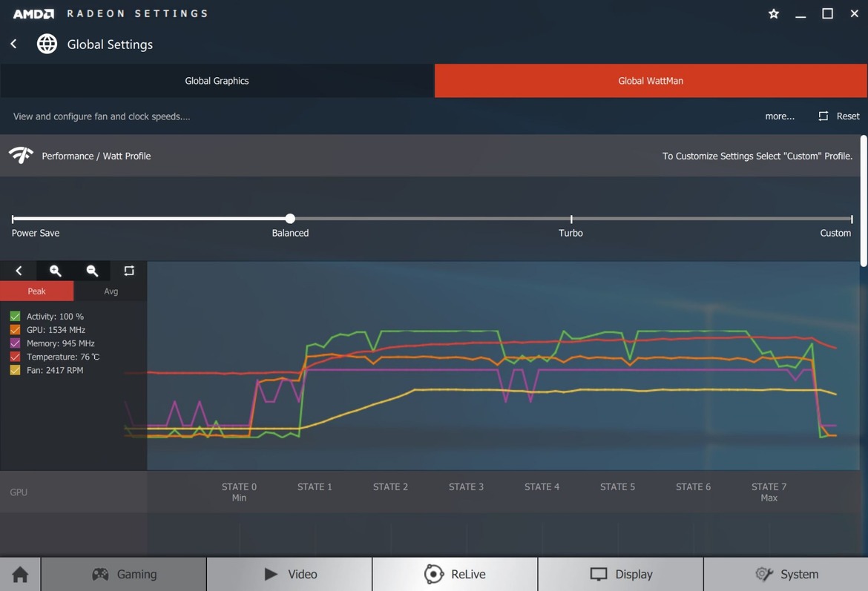Screen dimensions: 868x591
Task: Open the Display section
Action: click(620, 575)
